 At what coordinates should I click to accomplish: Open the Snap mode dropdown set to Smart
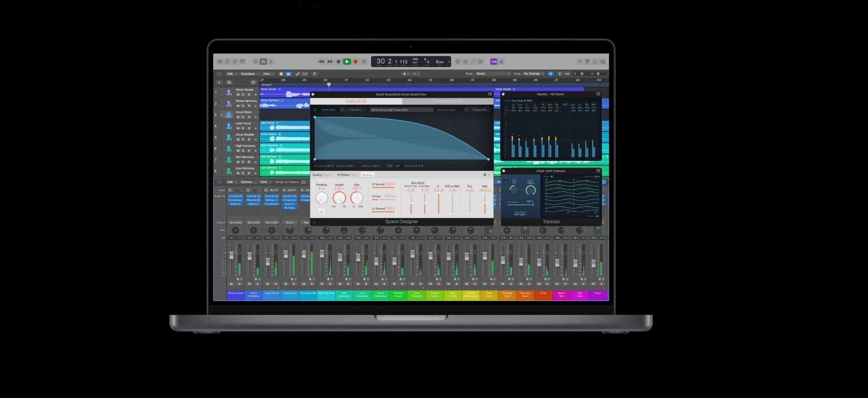tap(493, 73)
